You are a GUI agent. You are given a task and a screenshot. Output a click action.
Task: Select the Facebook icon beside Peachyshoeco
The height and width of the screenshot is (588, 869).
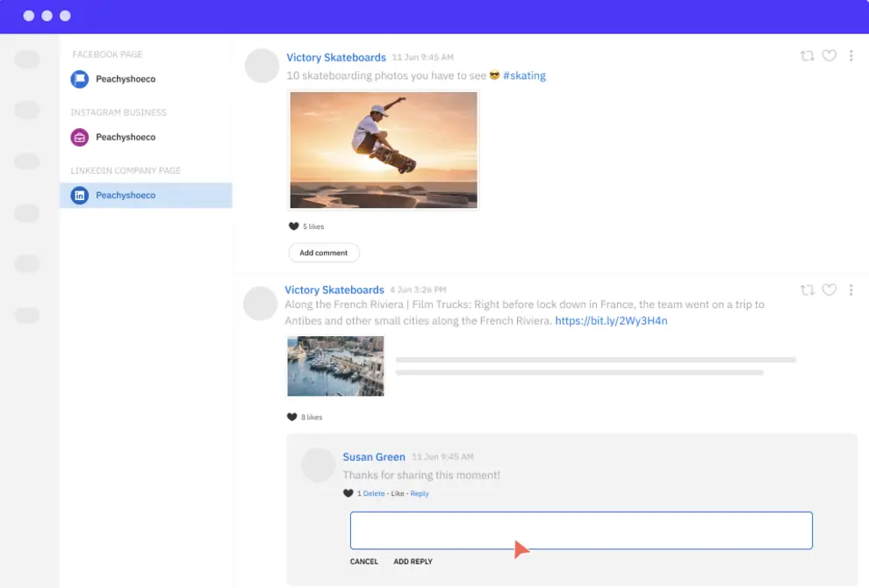[80, 79]
